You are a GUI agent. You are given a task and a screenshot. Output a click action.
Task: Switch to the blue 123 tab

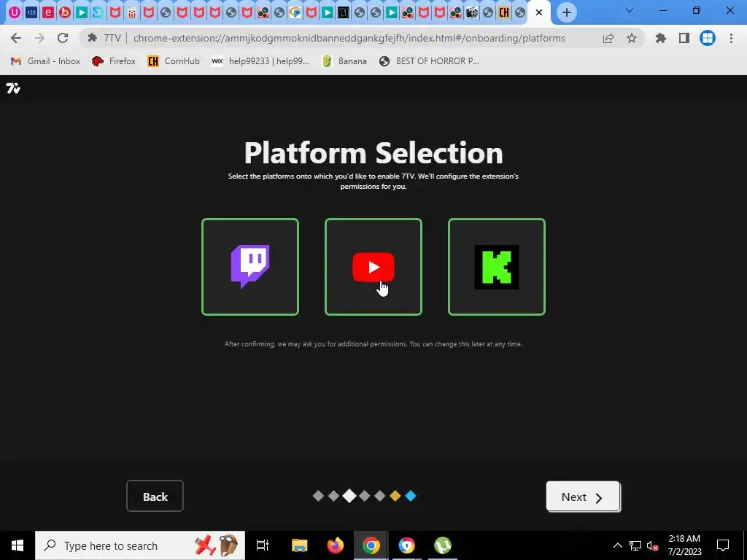coord(31,13)
